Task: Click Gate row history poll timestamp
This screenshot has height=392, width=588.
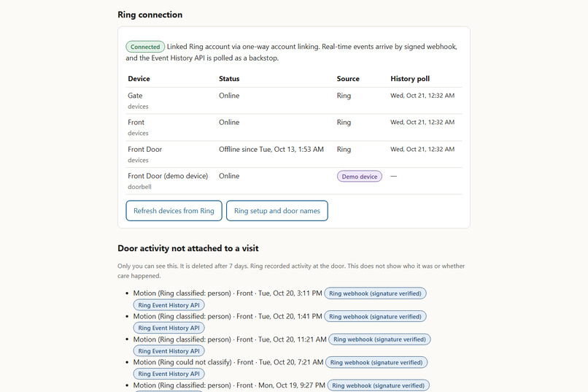Action: (422, 96)
